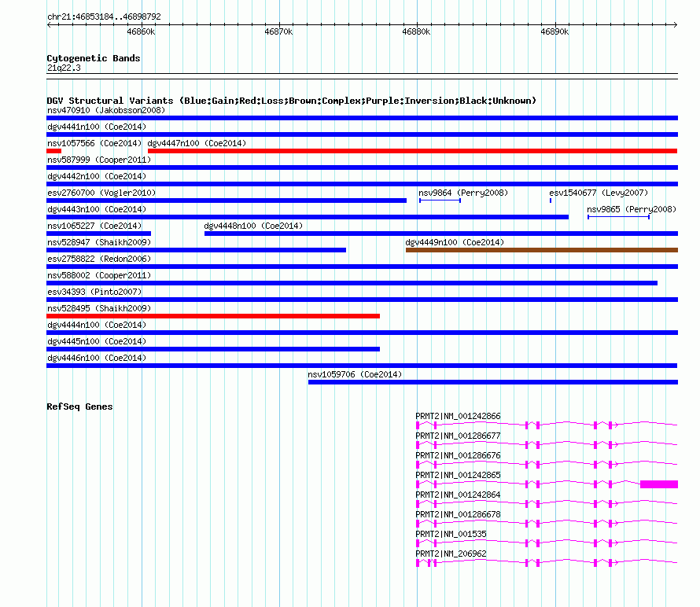The image size is (700, 607).
Task: Click the RefSeq Genes track heading
Action: click(79, 407)
